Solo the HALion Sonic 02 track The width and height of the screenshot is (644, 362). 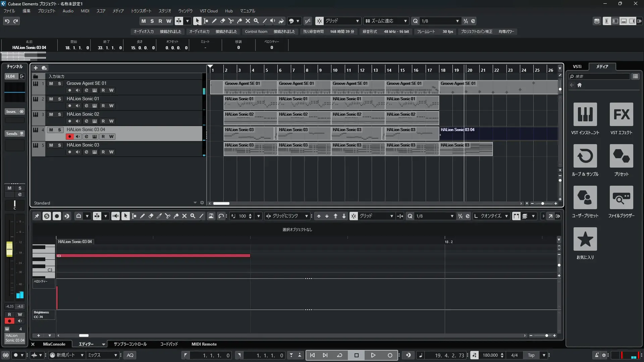(59, 114)
